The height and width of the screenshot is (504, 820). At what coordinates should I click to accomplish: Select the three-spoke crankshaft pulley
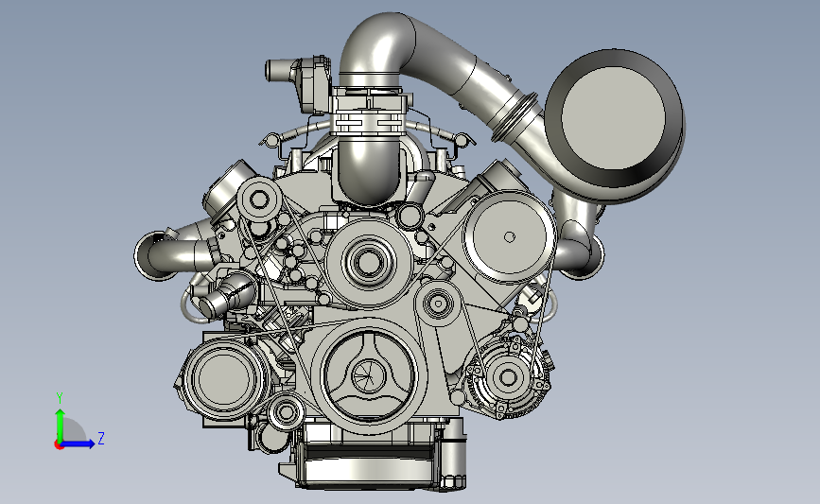[x=369, y=374]
